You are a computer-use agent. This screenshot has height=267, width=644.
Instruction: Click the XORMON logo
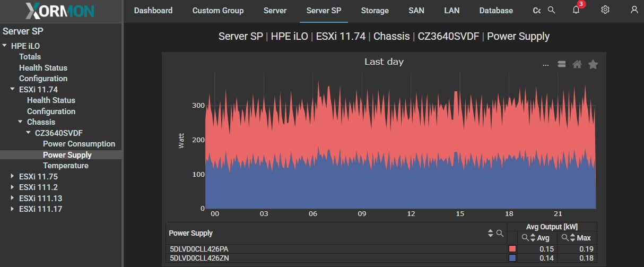click(61, 11)
